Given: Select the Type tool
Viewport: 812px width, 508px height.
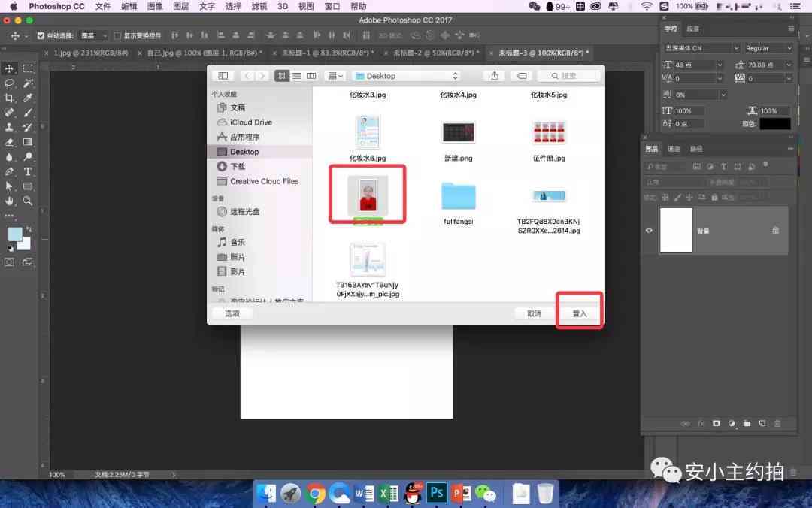Looking at the screenshot, I should 28,171.
